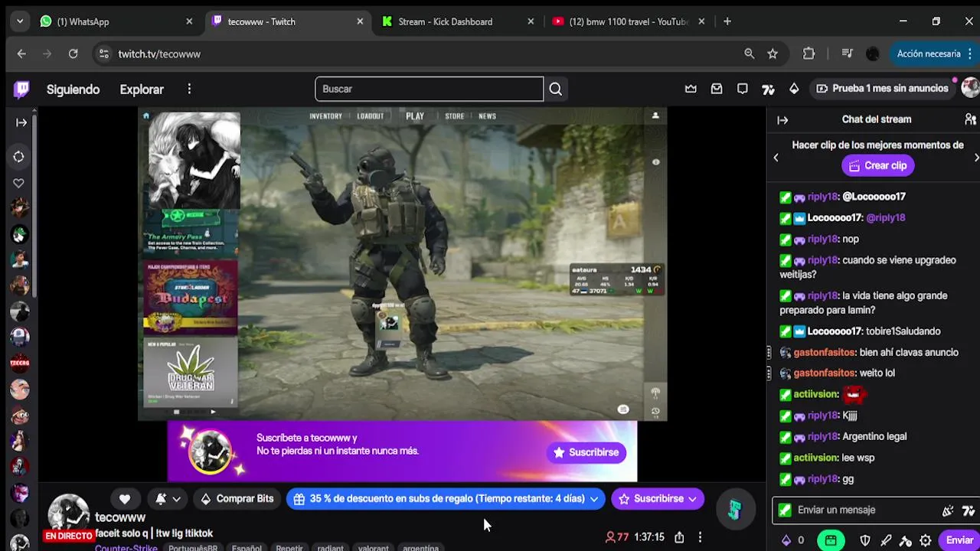Reload the Twitch page
The image size is (980, 551).
point(73,54)
